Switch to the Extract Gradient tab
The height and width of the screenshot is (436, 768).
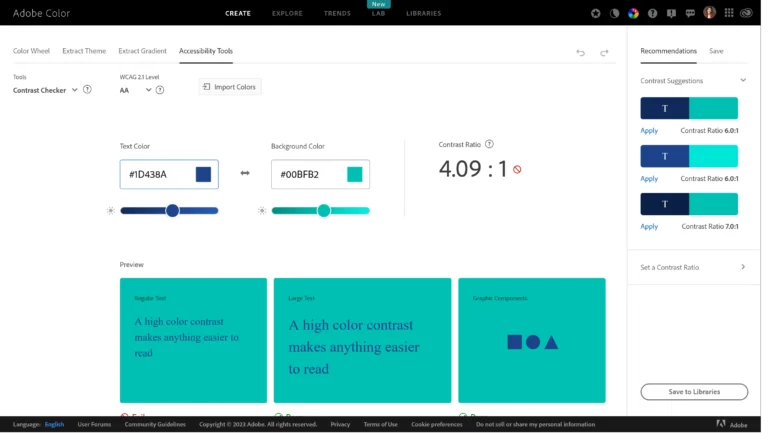click(x=143, y=51)
